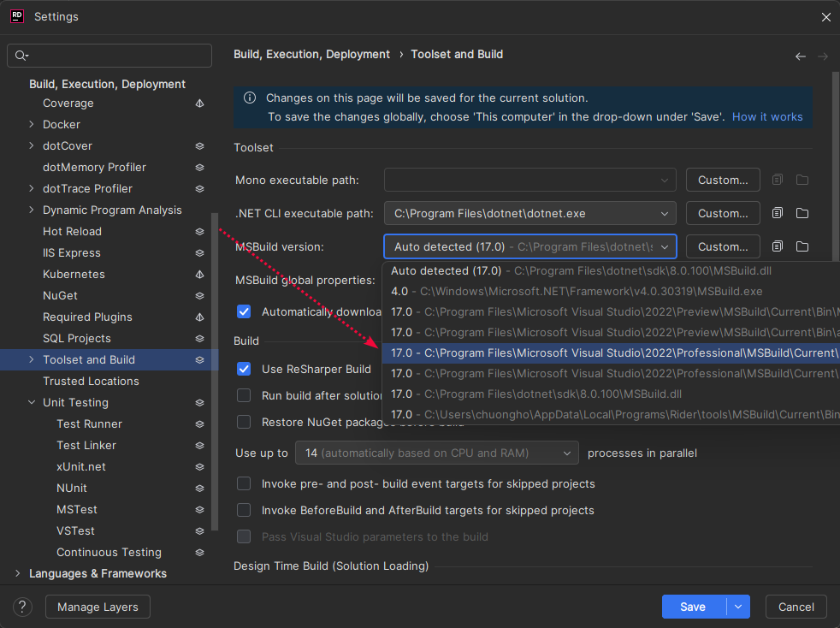Enable Invoke pre- and post- build event targets

point(244,484)
